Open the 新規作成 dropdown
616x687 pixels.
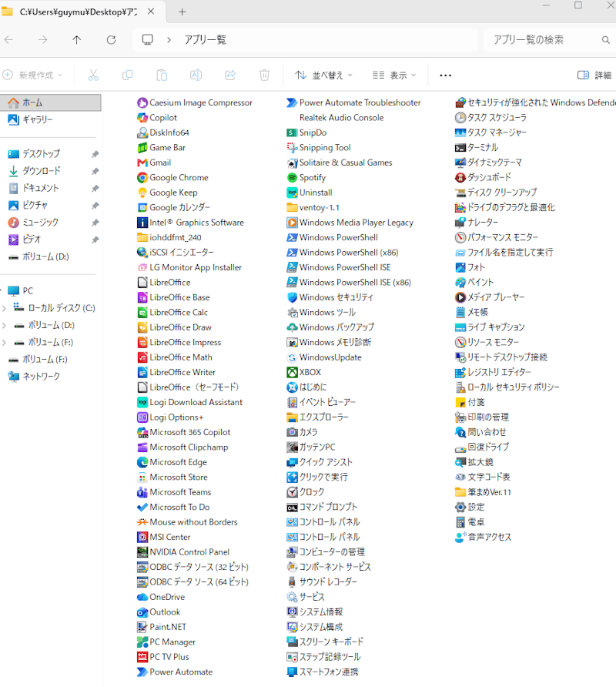click(x=32, y=75)
